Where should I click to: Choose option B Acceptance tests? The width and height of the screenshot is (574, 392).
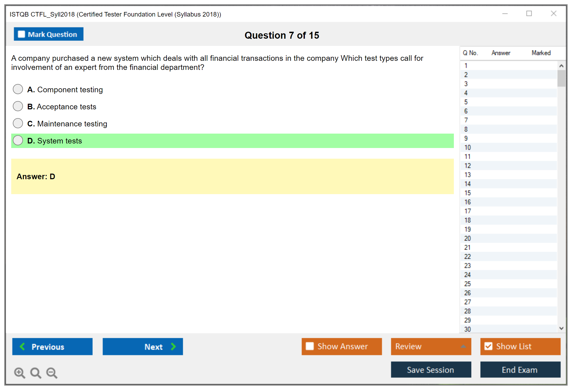(x=18, y=106)
